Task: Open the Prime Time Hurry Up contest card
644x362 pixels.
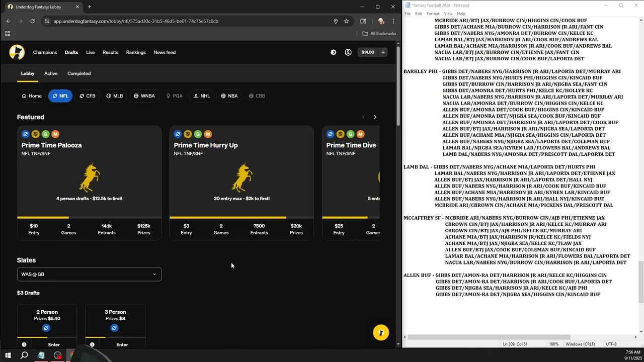Action: [x=242, y=183]
